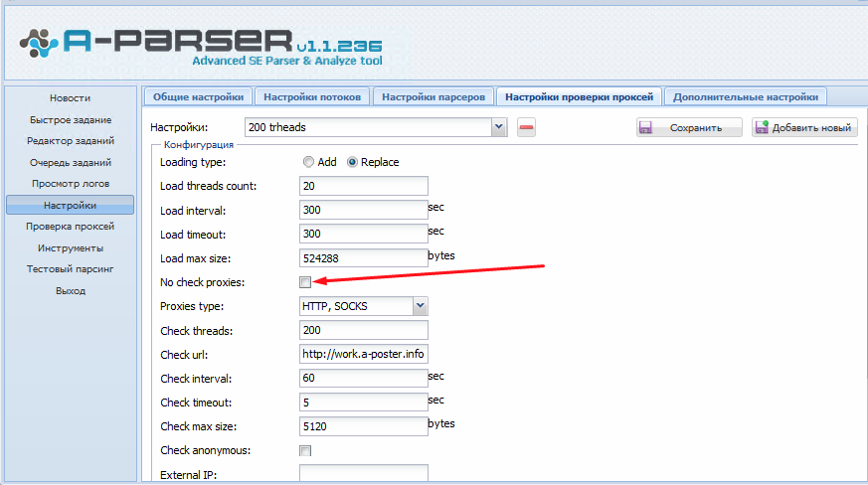Click the Check url field
The width and height of the screenshot is (868, 485).
[x=364, y=354]
